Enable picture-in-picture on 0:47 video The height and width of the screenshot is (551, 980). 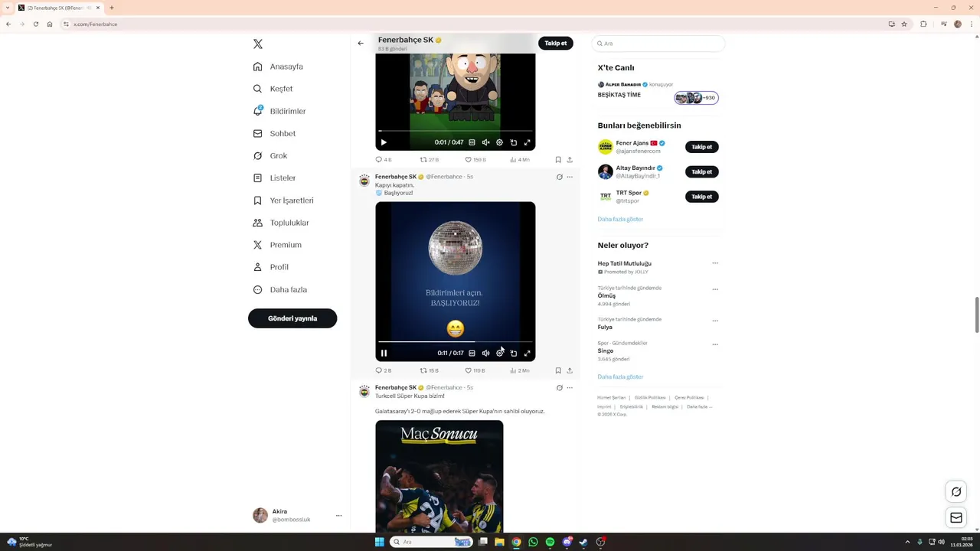pos(513,142)
